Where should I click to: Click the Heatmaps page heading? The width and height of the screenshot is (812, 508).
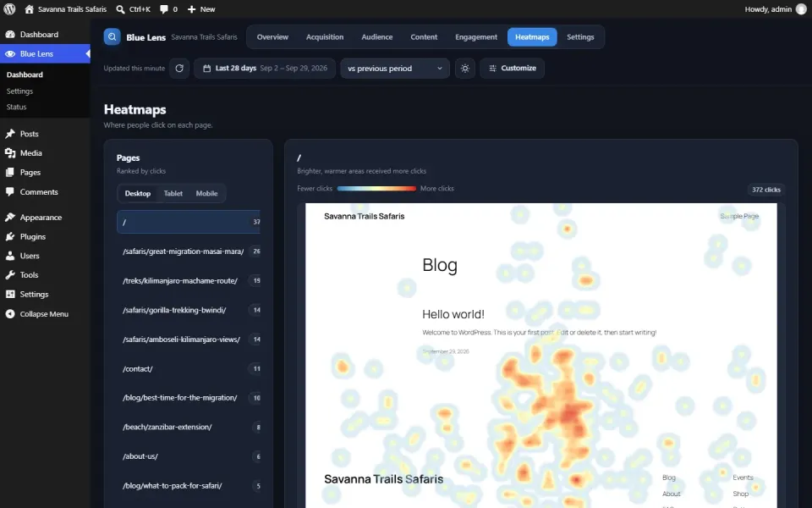[x=134, y=109]
